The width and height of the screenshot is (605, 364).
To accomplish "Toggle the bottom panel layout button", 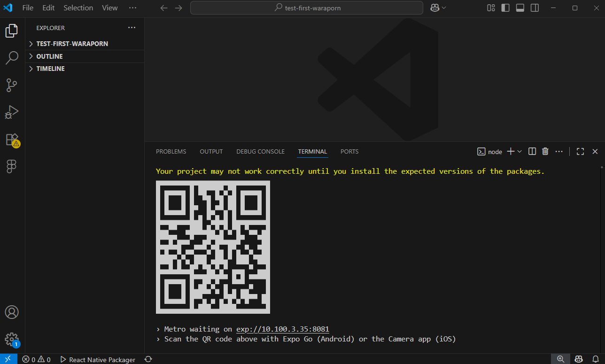I will pos(520,8).
